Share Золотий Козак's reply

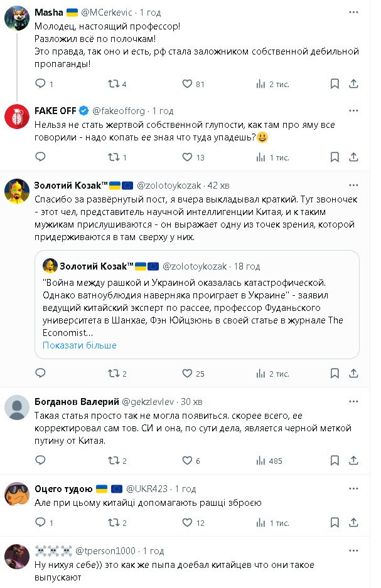point(354,374)
